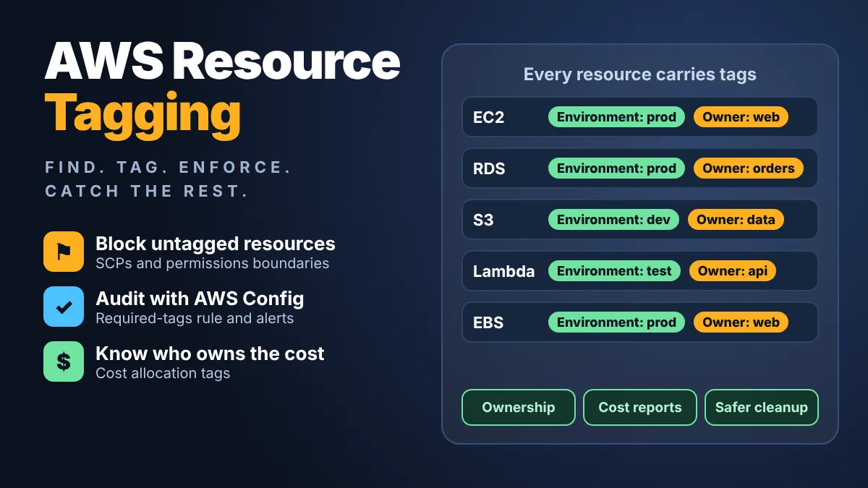Click the 'FIND. TAG. ENFORCE.' tagline
Screen dimensions: 868x488
168,167
